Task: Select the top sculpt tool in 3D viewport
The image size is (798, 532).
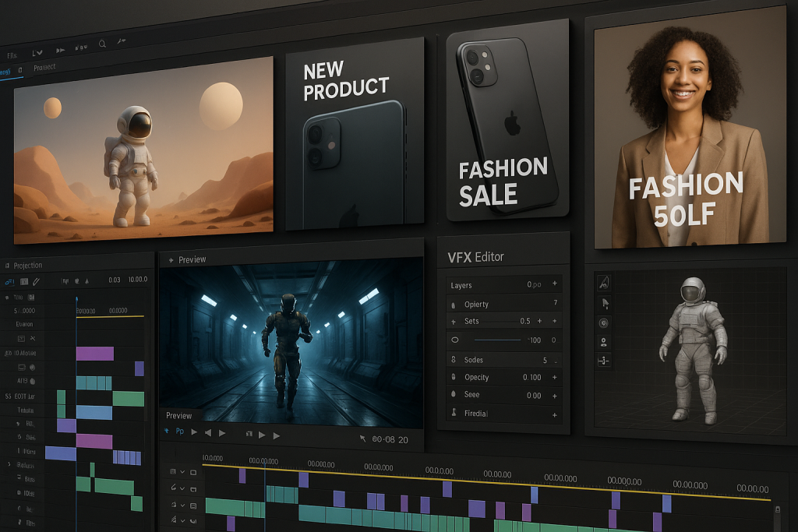Action: (x=604, y=282)
